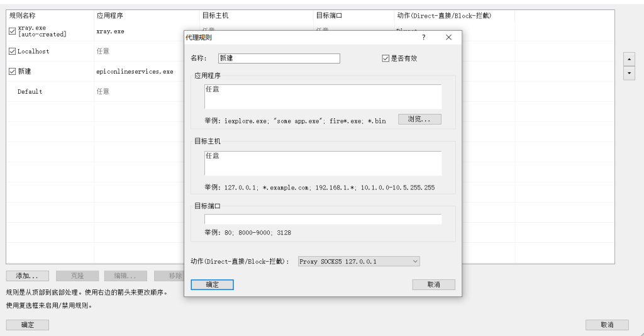
Task: Click the xray.exe [auto-created] rule name
Action: point(42,31)
